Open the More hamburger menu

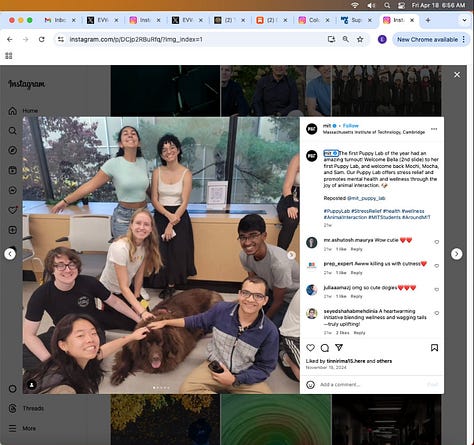pos(22,428)
